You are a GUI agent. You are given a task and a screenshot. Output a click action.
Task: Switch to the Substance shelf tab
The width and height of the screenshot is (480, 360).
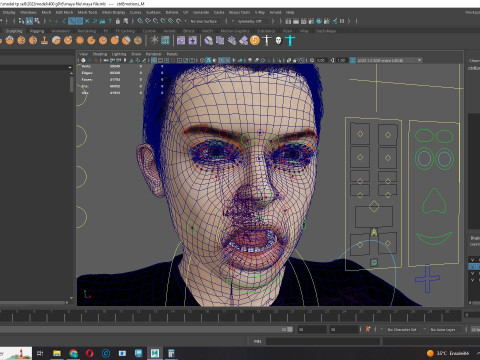pyautogui.click(x=266, y=31)
